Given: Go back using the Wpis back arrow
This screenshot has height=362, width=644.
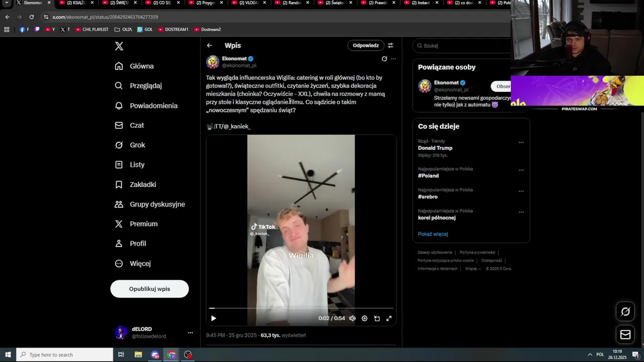Looking at the screenshot, I should [209, 45].
